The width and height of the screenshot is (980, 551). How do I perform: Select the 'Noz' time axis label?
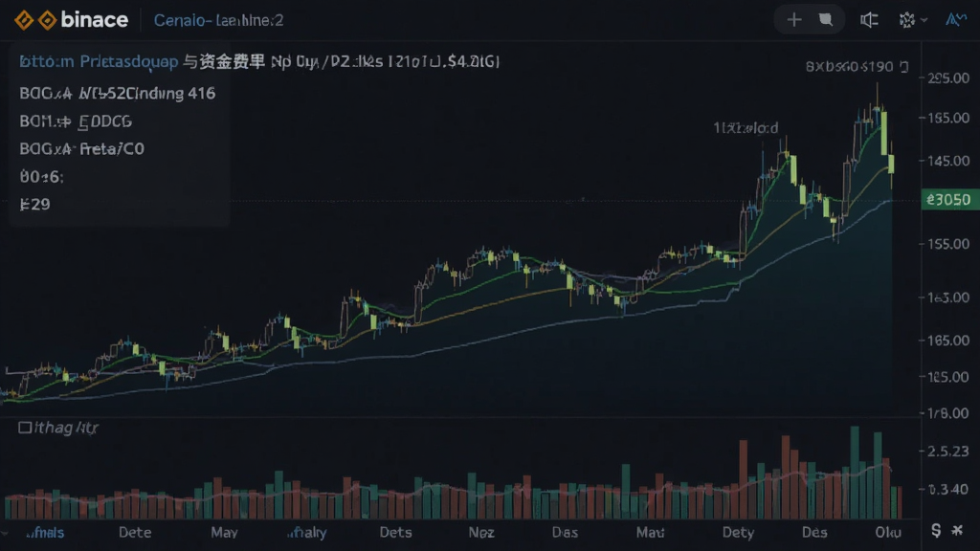pos(481,533)
